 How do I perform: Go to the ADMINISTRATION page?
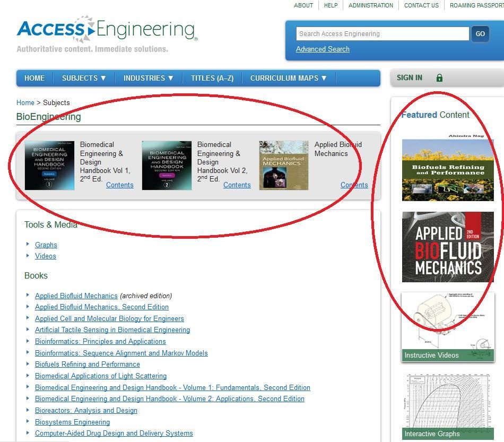371,5
